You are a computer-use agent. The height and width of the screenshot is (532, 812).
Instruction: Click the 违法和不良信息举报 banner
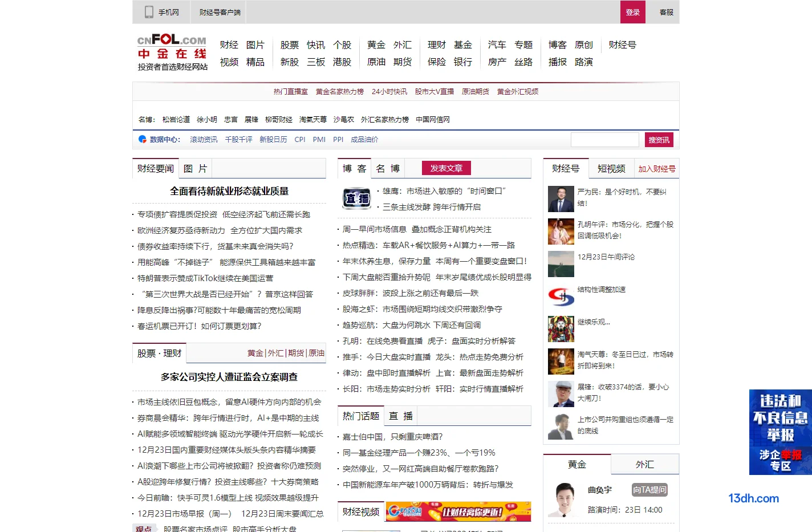tap(780, 432)
